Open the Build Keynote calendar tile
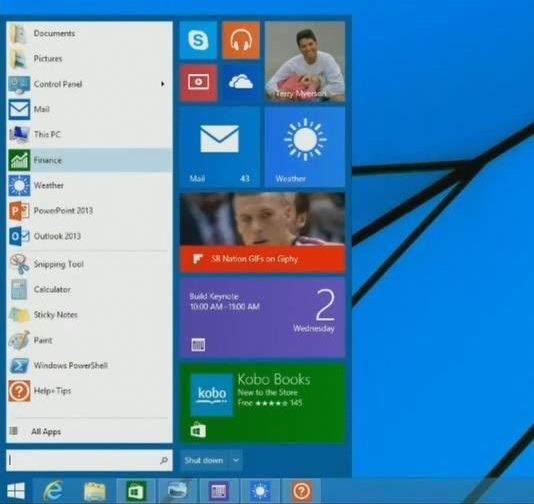534x504 pixels. click(262, 317)
